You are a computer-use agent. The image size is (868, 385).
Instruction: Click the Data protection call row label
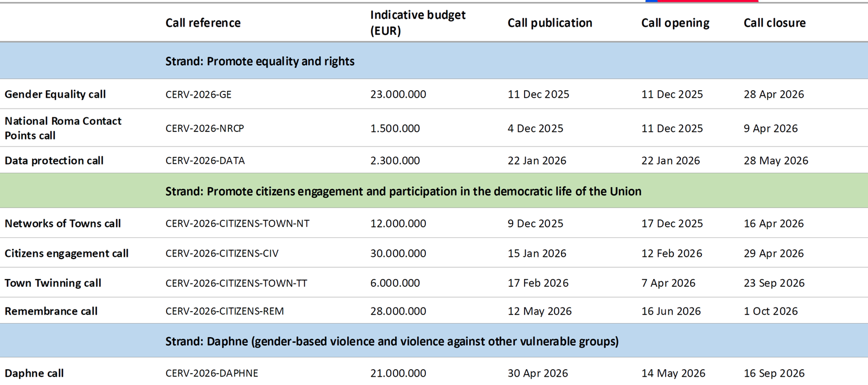pos(54,161)
